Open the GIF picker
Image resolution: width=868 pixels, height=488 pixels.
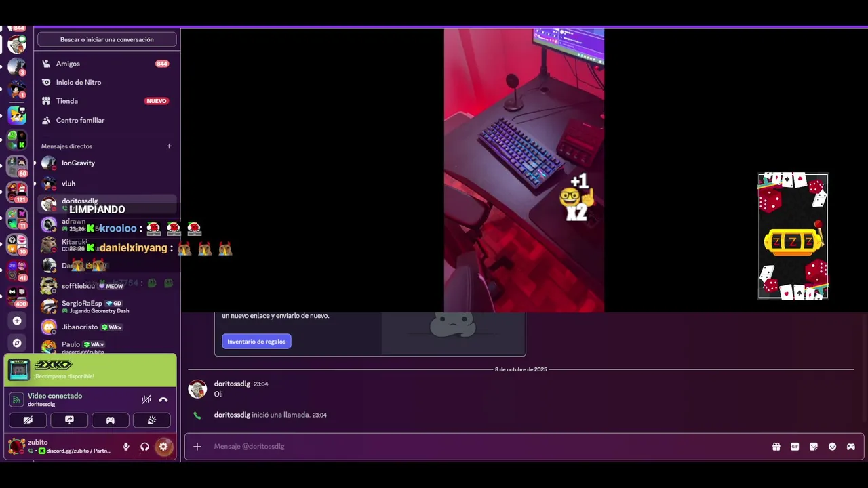click(x=795, y=447)
